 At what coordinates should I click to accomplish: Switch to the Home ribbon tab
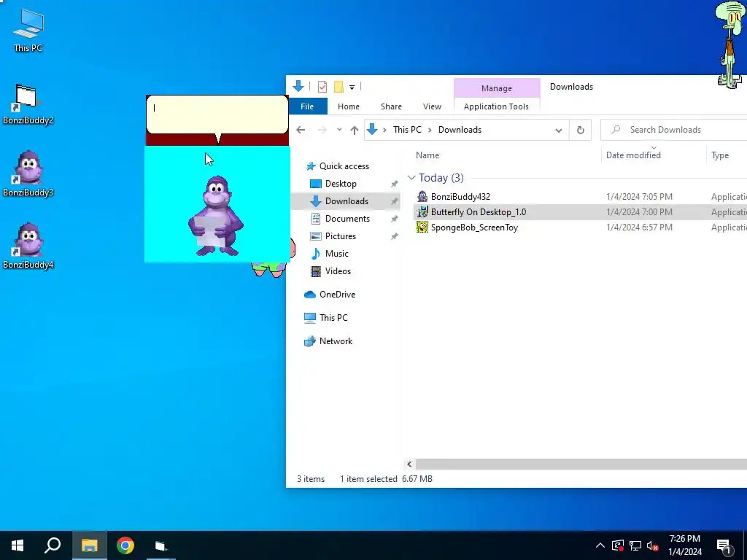349,106
